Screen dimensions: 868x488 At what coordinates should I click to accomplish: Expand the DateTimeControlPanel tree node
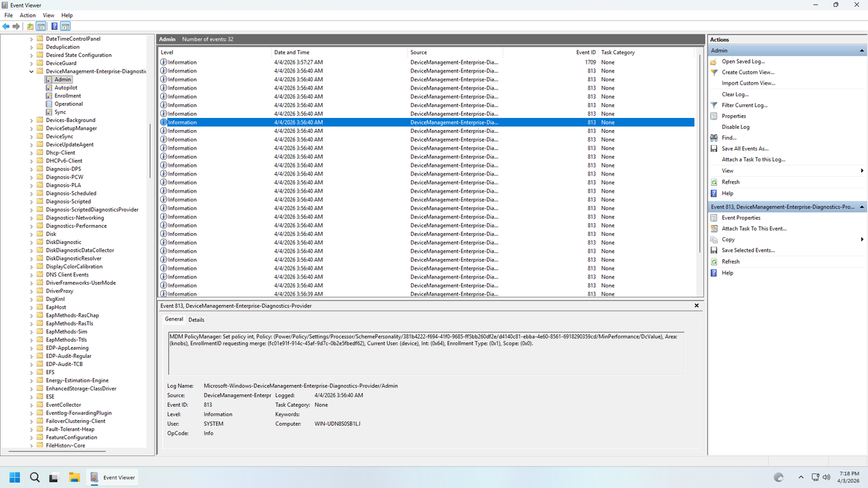pos(31,39)
